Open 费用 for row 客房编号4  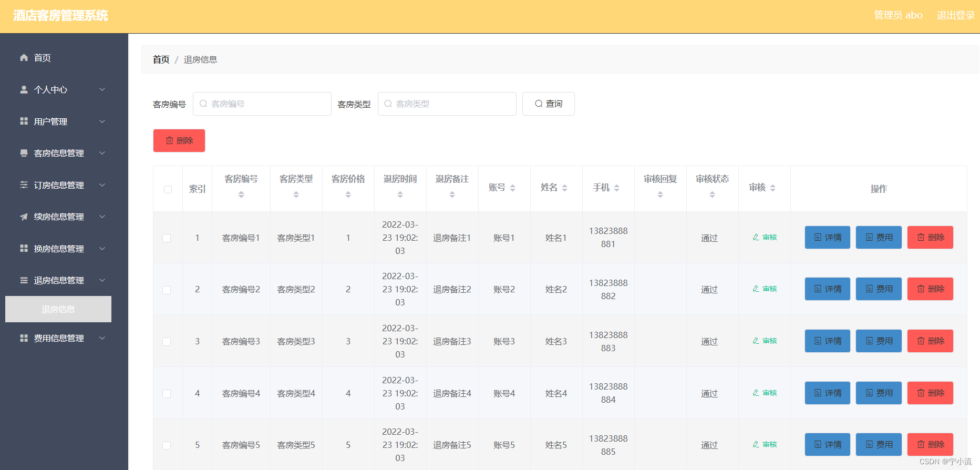879,393
